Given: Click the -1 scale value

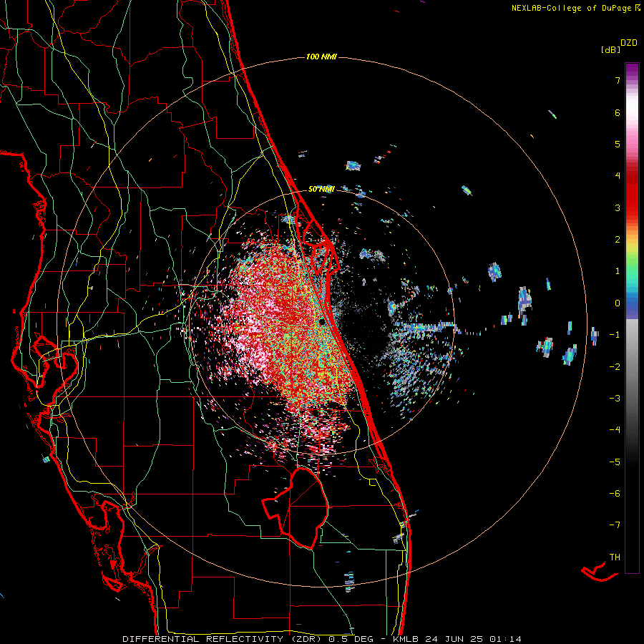Looking at the screenshot, I should (615, 335).
